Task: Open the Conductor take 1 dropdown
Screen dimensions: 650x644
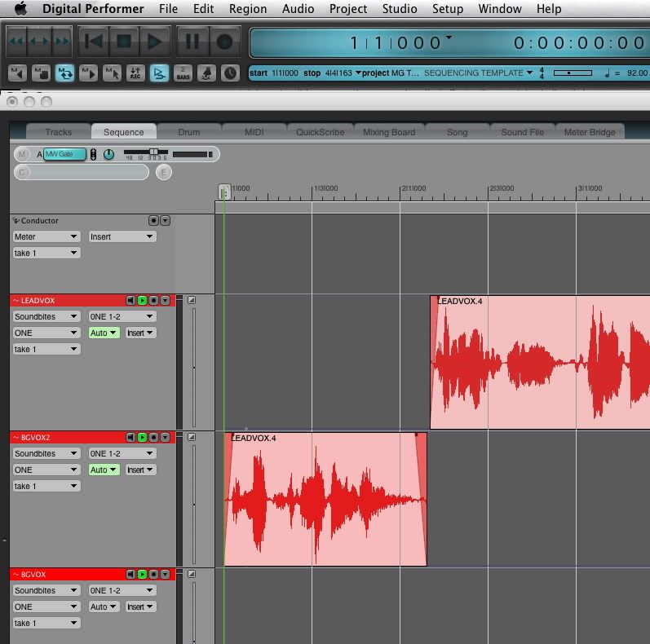Action: click(46, 253)
